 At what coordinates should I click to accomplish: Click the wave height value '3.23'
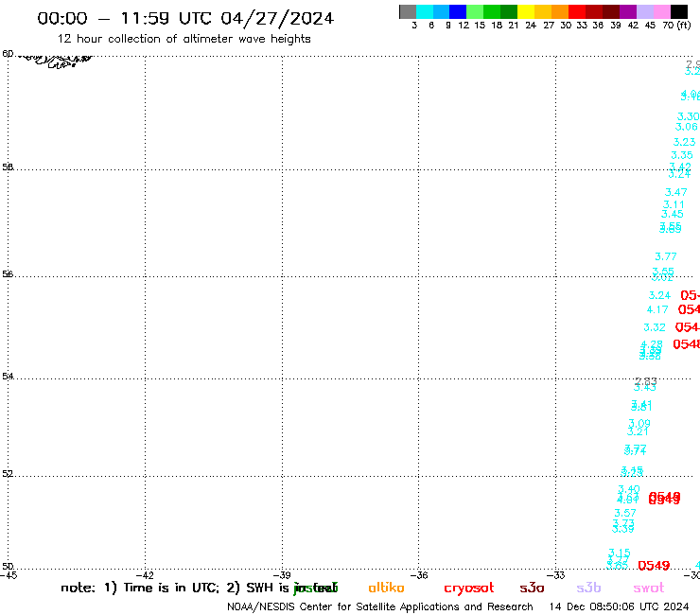(x=684, y=142)
